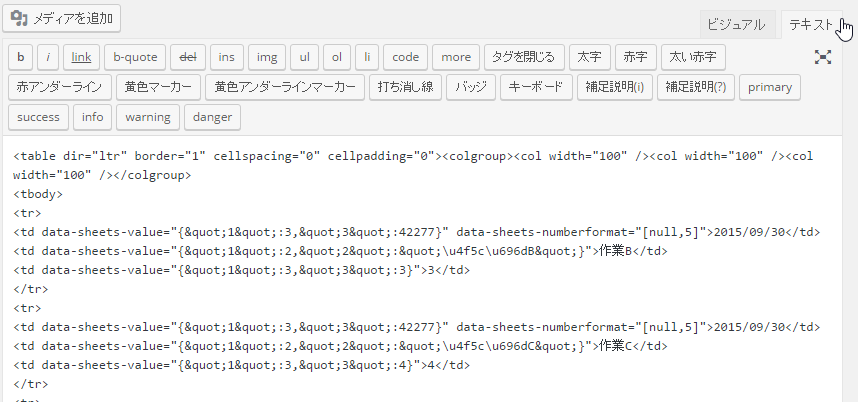The height and width of the screenshot is (402, 858).
Task: Insert blockquote with b-quote button
Action: 135,57
